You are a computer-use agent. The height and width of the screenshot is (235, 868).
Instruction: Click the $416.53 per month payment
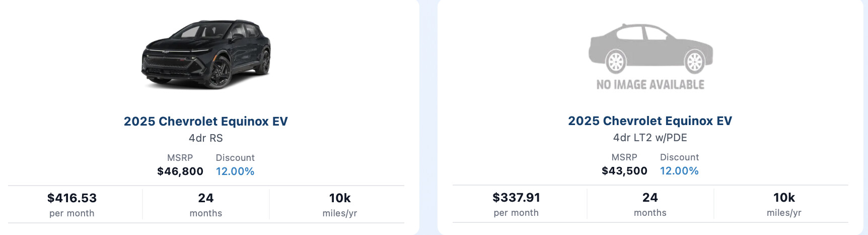[72, 205]
